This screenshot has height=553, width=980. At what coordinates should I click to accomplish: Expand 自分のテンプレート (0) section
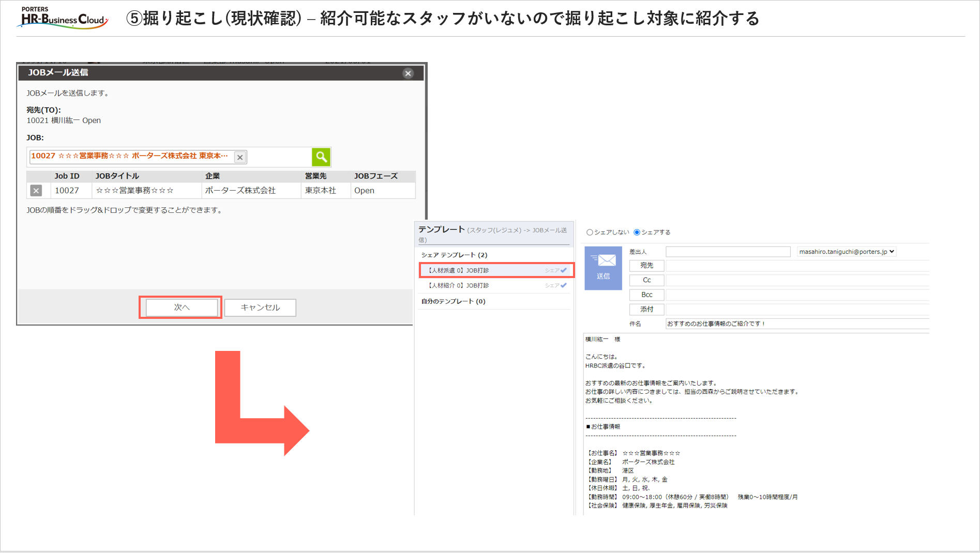click(453, 301)
